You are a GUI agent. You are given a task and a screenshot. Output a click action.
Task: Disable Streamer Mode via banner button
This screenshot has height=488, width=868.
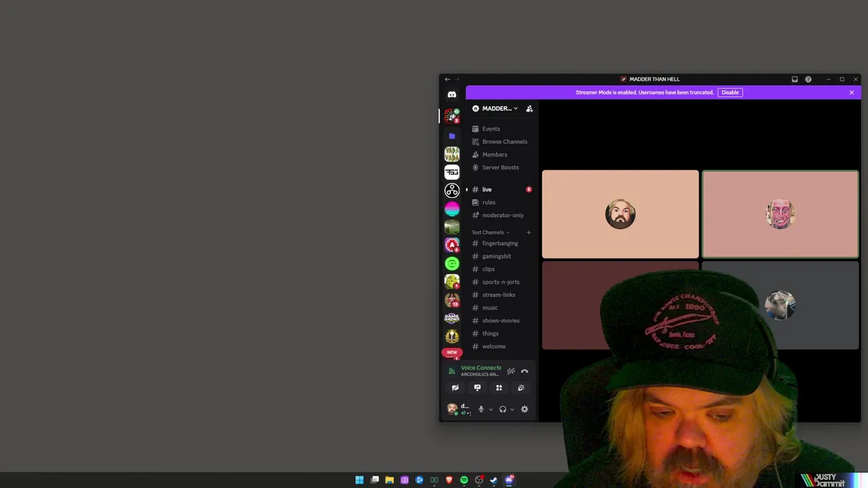(730, 92)
